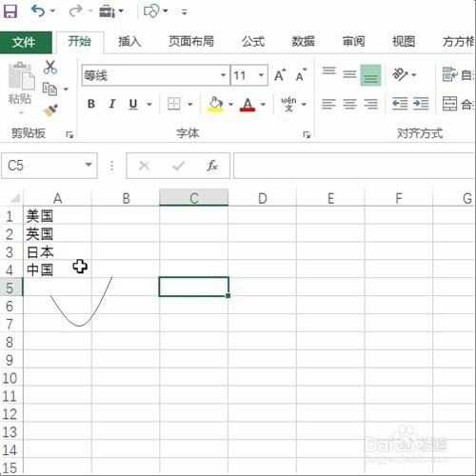Decrease font size with the smaller A icon
This screenshot has height=476, width=476.
click(301, 75)
